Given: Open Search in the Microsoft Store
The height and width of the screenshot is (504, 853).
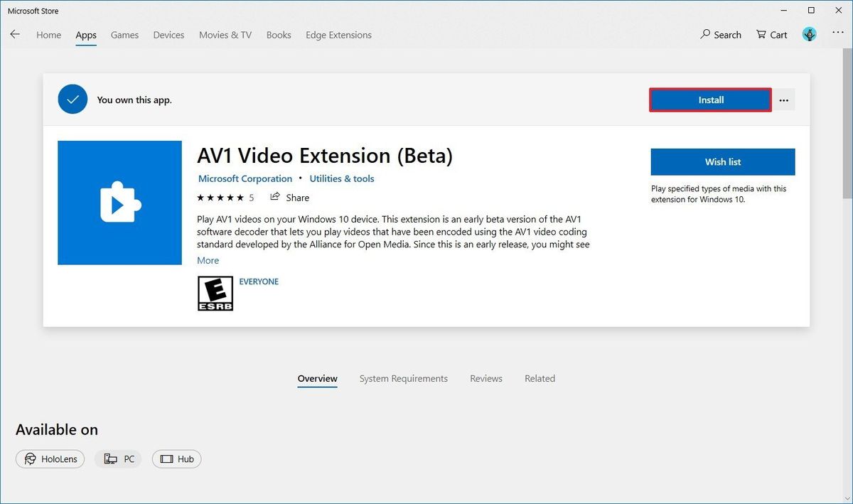Looking at the screenshot, I should [721, 34].
